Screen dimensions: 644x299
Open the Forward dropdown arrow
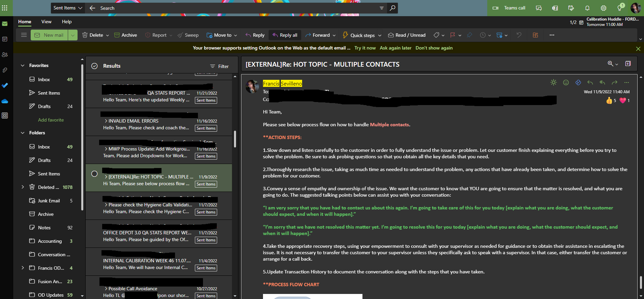tap(334, 35)
